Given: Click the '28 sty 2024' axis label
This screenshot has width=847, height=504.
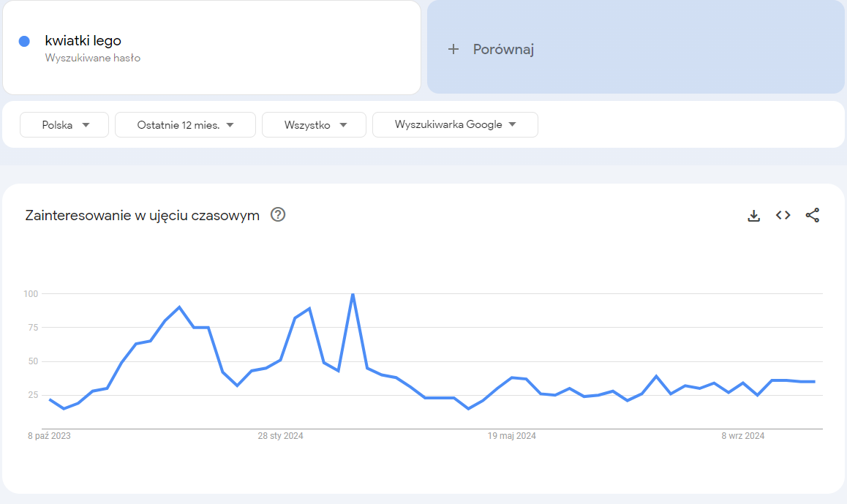Looking at the screenshot, I should [x=280, y=435].
